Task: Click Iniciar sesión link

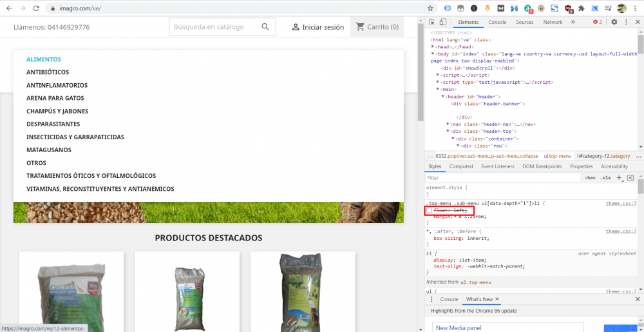Action: tap(317, 27)
